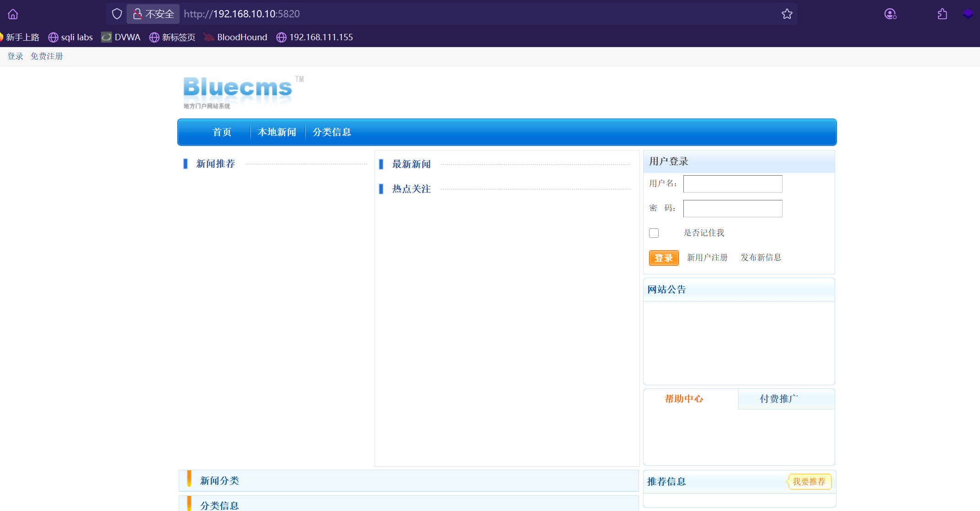Click the insecure connection lock icon
This screenshot has height=511, width=980.
pyautogui.click(x=137, y=14)
